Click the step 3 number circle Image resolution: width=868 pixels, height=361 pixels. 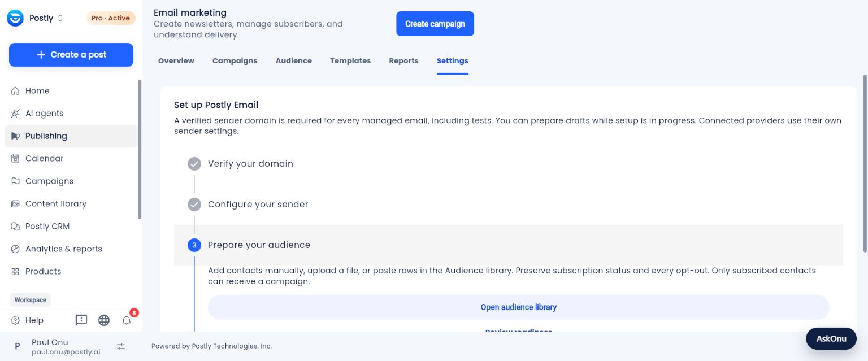tap(194, 245)
